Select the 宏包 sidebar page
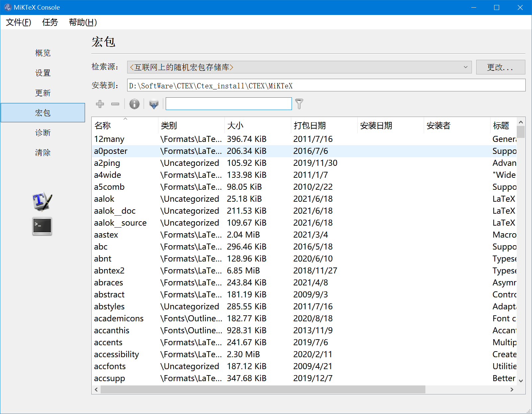This screenshot has width=532, height=414. coord(43,113)
